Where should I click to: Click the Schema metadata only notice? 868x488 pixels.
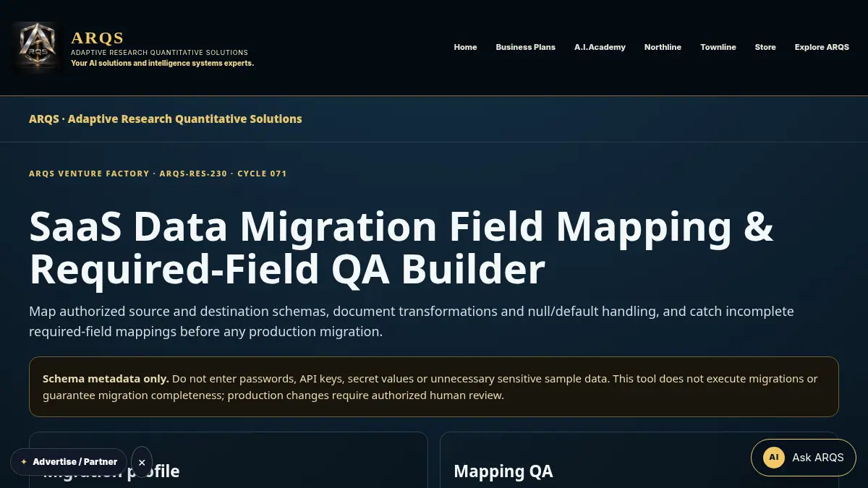(x=434, y=387)
